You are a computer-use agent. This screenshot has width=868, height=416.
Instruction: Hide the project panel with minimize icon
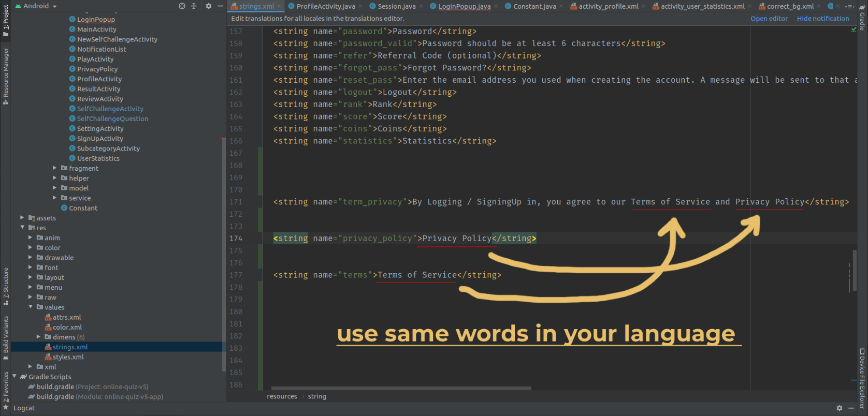[220, 6]
